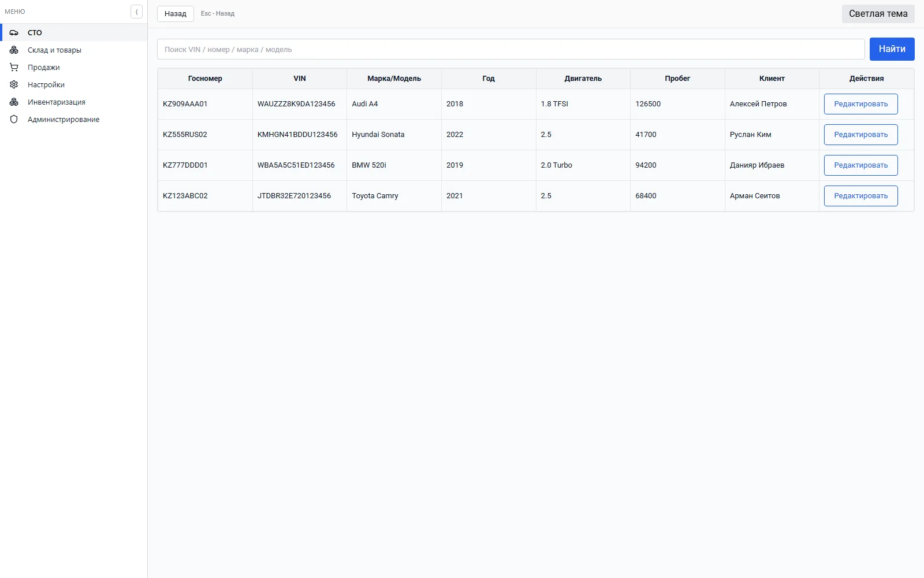Go to Продажи section

pyautogui.click(x=74, y=68)
